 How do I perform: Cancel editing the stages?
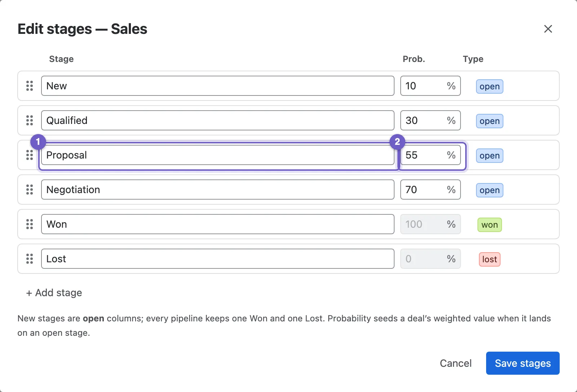pyautogui.click(x=455, y=363)
